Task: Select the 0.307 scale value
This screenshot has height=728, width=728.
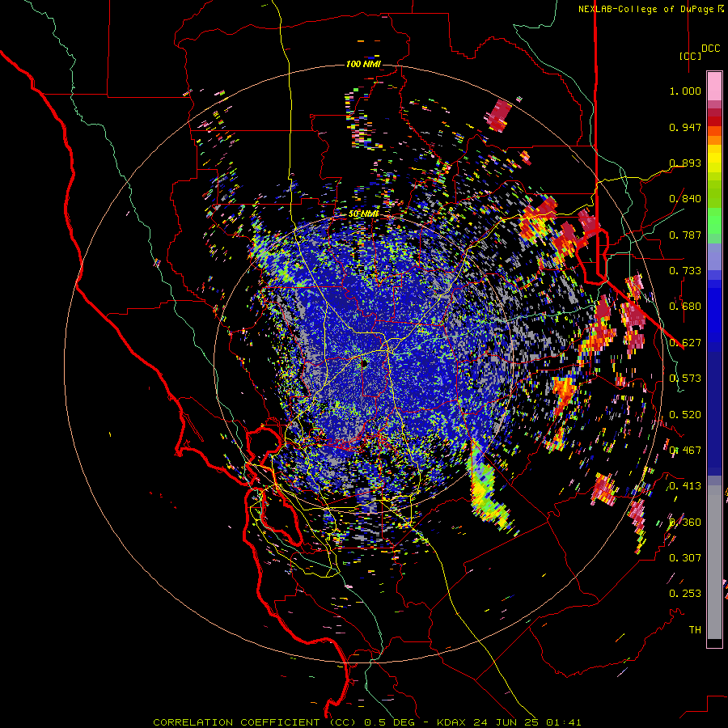Action: (685, 557)
